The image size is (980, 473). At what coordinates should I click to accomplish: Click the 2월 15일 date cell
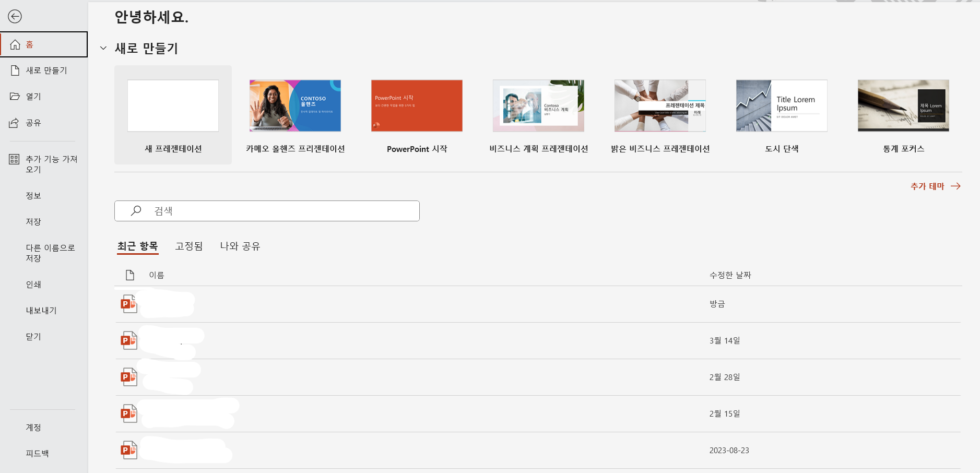[x=725, y=413]
